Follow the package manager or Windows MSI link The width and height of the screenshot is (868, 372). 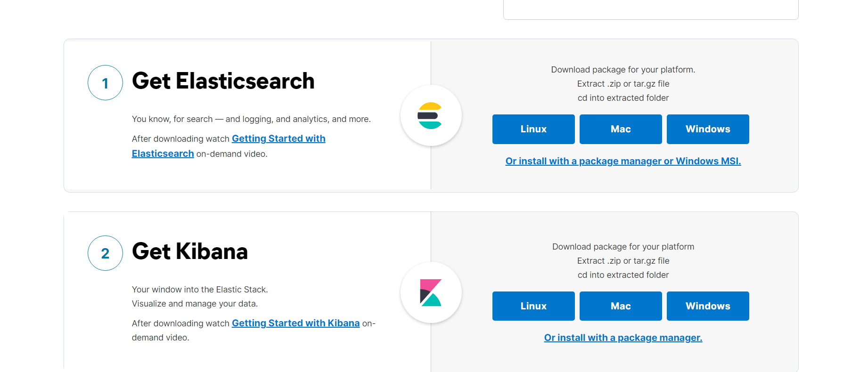[x=623, y=162]
